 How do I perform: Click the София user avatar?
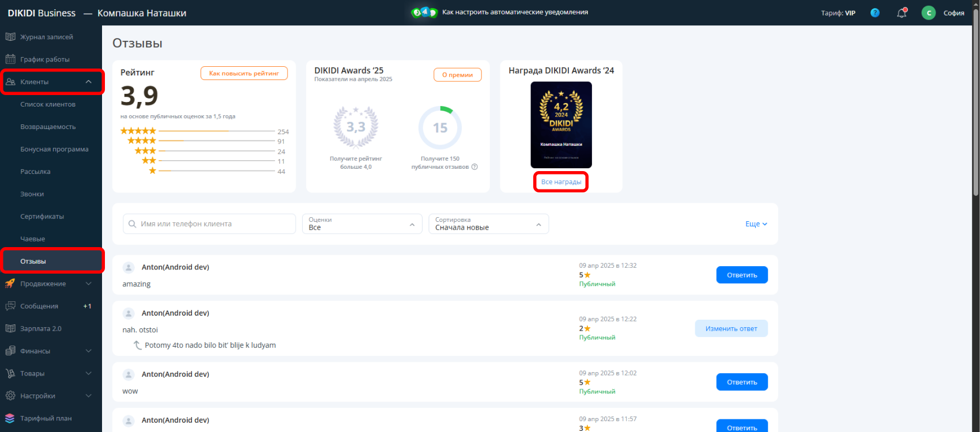928,13
